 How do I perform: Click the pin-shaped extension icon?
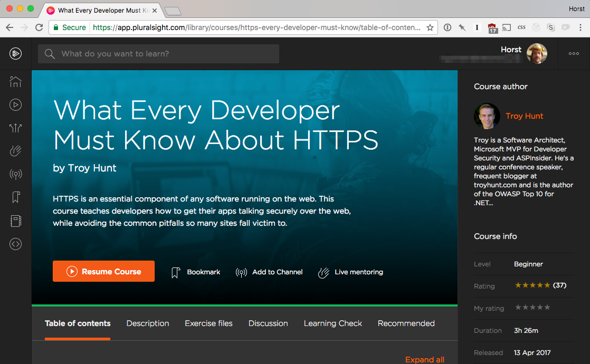point(462,27)
